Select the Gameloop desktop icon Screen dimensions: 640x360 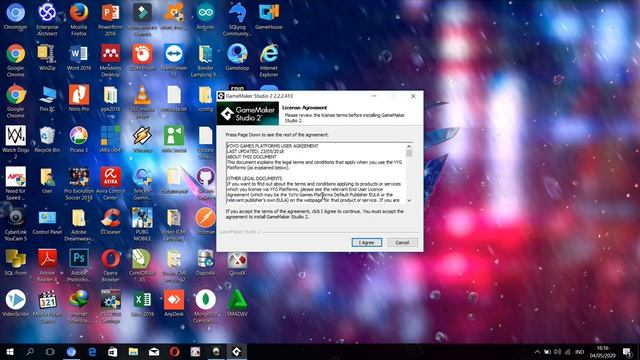point(237,58)
